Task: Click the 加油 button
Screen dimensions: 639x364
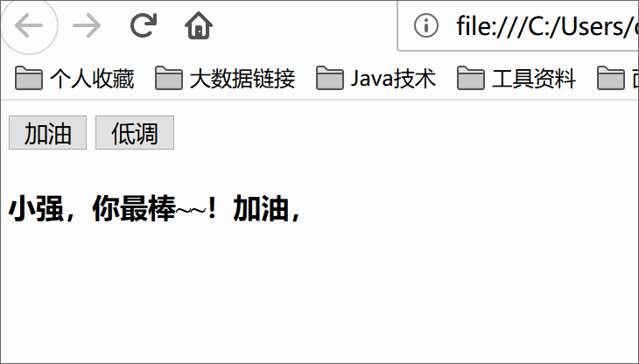Action: 47,133
